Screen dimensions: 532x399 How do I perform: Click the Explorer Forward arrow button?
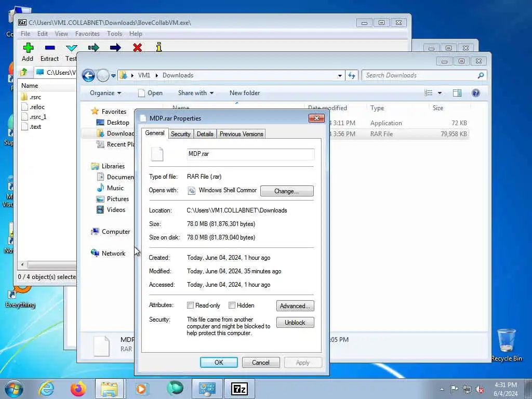103,75
